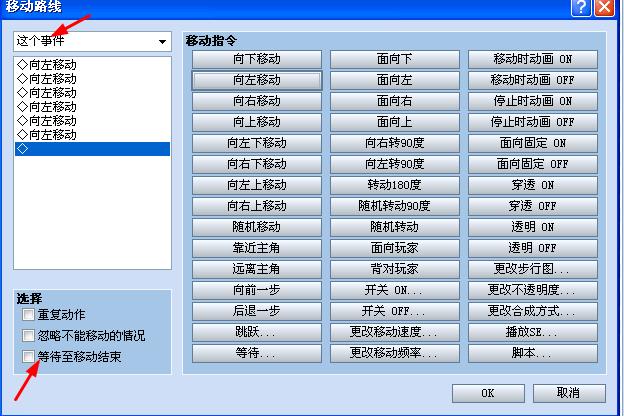Open the 等待... wait dialog
This screenshot has height=416, width=624.
(x=257, y=353)
